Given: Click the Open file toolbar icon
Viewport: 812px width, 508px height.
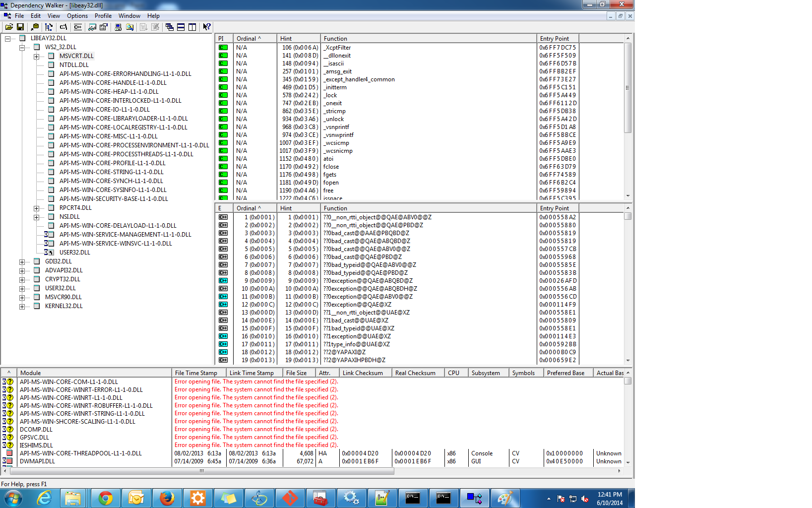Looking at the screenshot, I should click(x=9, y=27).
